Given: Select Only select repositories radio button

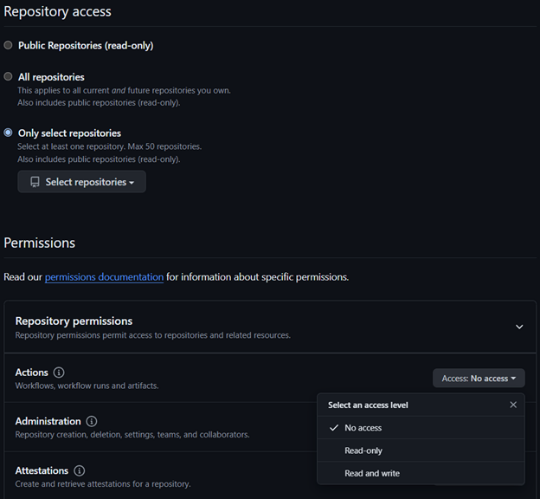Looking at the screenshot, I should 8,133.
